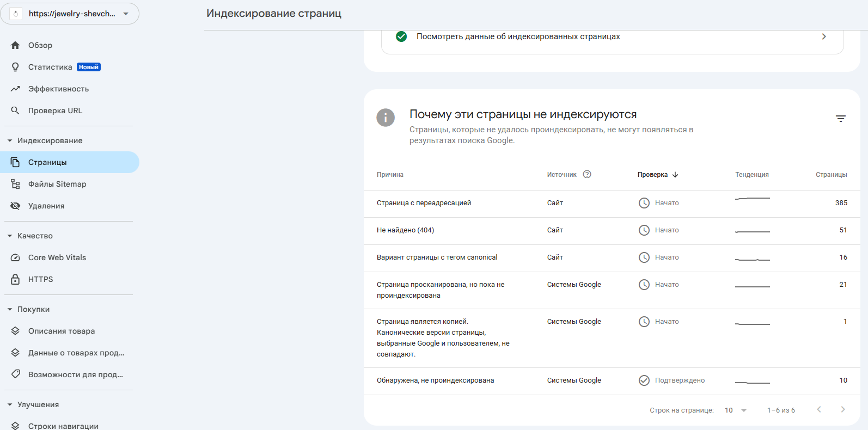Click the page count 51
The height and width of the screenshot is (430, 868).
coord(843,230)
